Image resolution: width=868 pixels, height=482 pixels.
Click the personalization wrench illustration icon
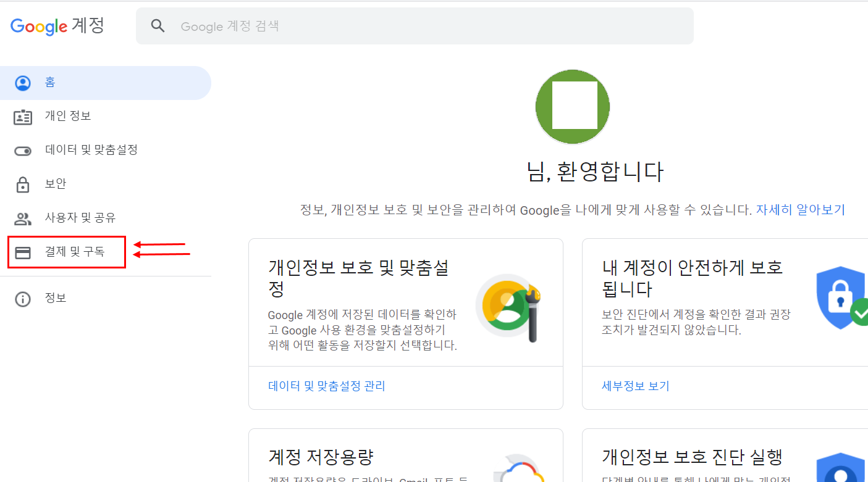pyautogui.click(x=509, y=307)
